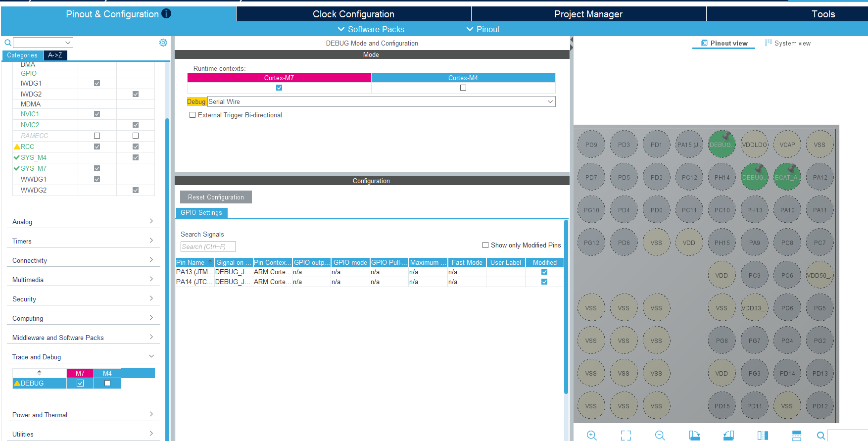Switch to System view

[788, 43]
